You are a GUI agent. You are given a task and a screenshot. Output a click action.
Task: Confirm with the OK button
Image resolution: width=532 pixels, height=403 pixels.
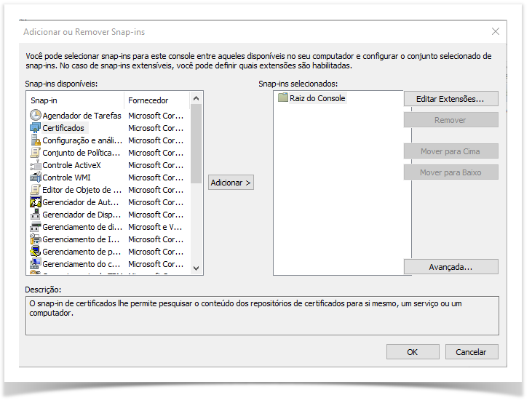pyautogui.click(x=412, y=352)
